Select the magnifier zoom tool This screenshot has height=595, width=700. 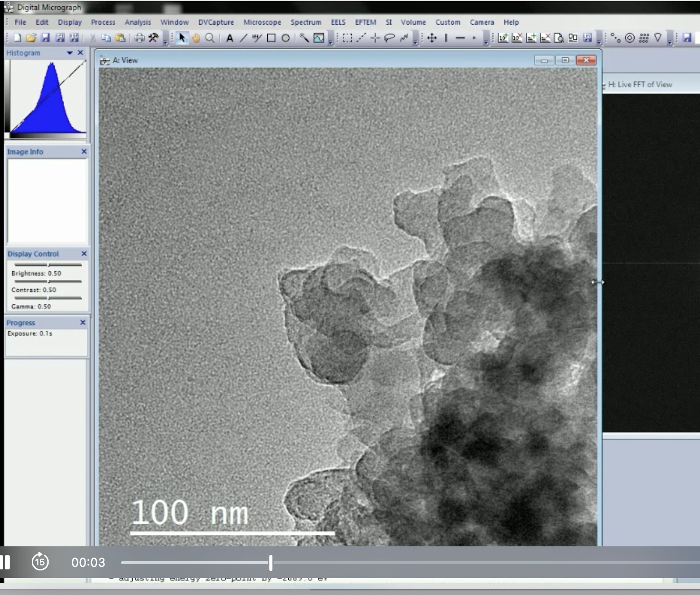[210, 38]
